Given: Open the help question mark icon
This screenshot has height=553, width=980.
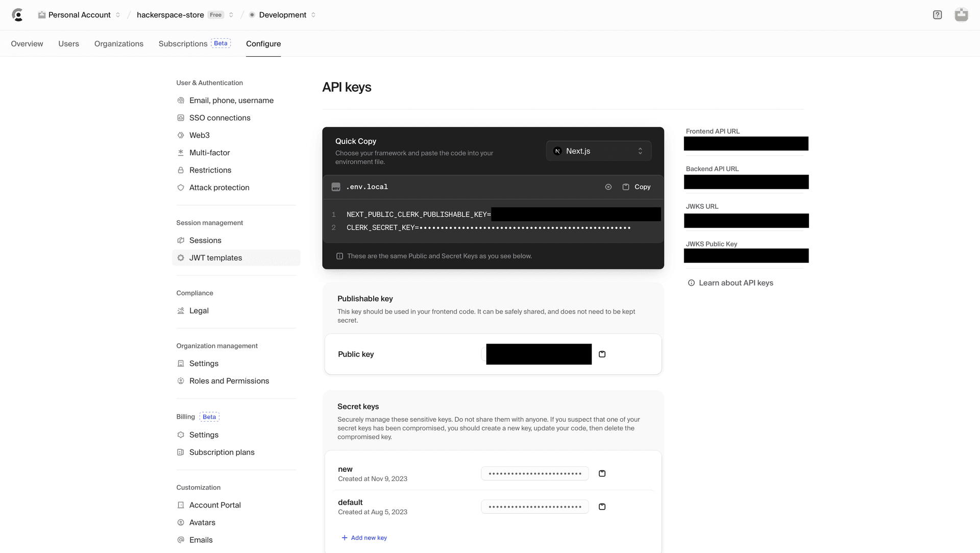Looking at the screenshot, I should pyautogui.click(x=937, y=15).
